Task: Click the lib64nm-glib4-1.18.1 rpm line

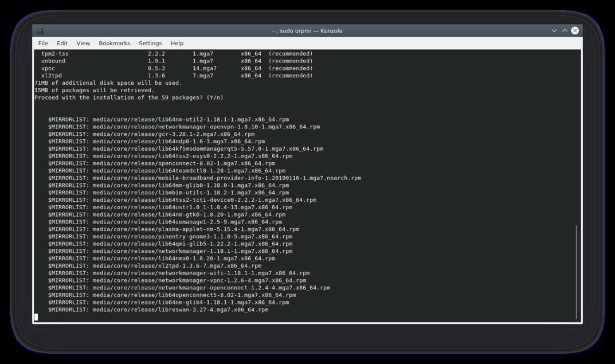Action: [x=169, y=303]
